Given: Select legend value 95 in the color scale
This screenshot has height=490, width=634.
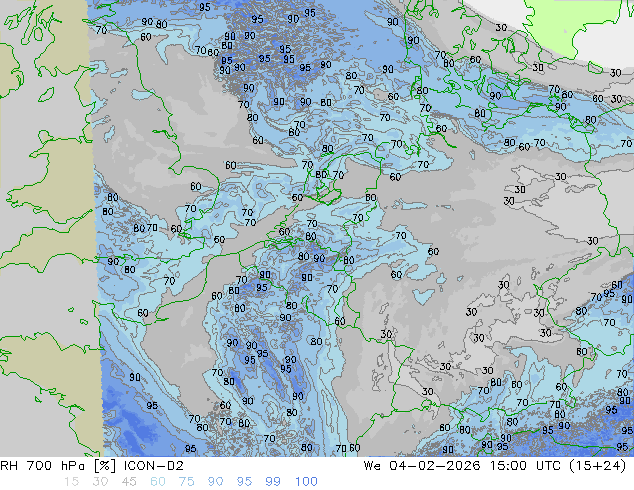Looking at the screenshot, I should (244, 482).
